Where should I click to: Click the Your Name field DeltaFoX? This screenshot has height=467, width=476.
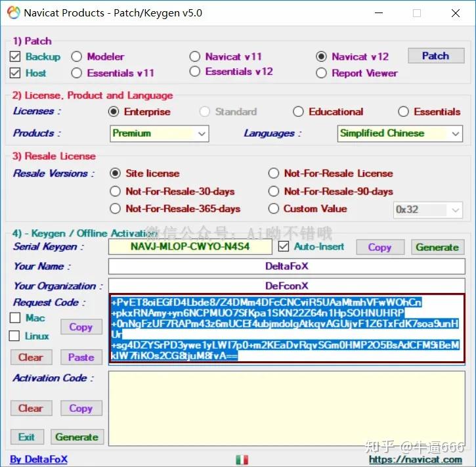pos(286,266)
